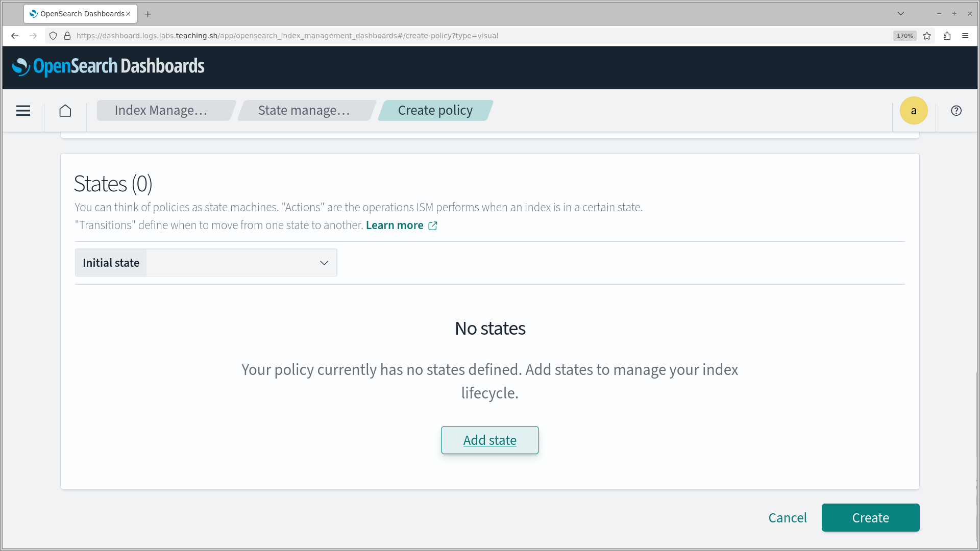Expand the Initial state dropdown
This screenshot has width=980, height=551.
coord(241,263)
